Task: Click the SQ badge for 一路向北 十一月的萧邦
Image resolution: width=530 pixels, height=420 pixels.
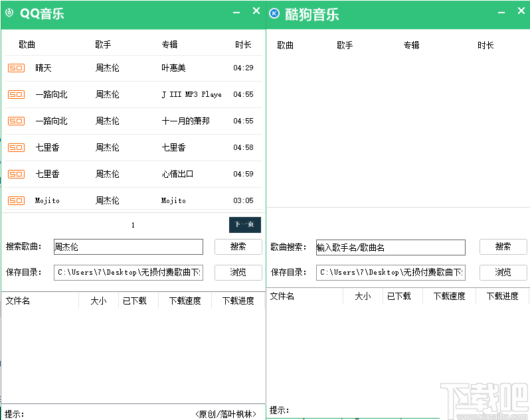Action: coord(16,121)
